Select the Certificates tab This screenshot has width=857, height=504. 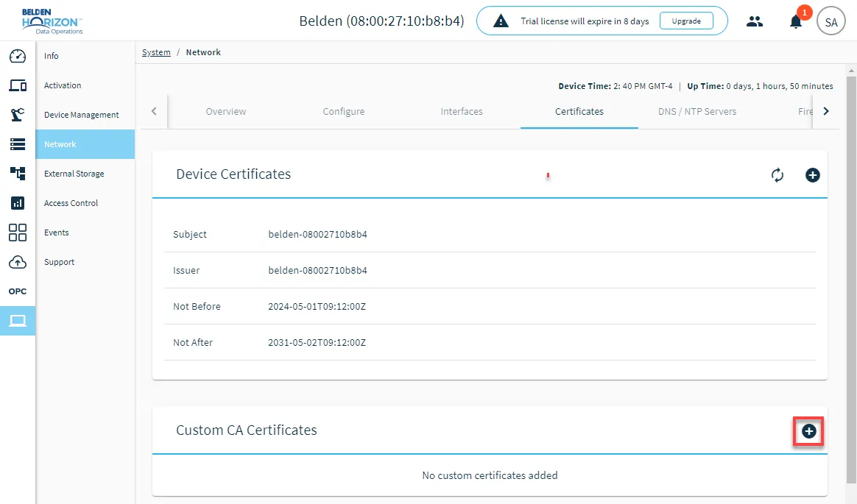579,111
